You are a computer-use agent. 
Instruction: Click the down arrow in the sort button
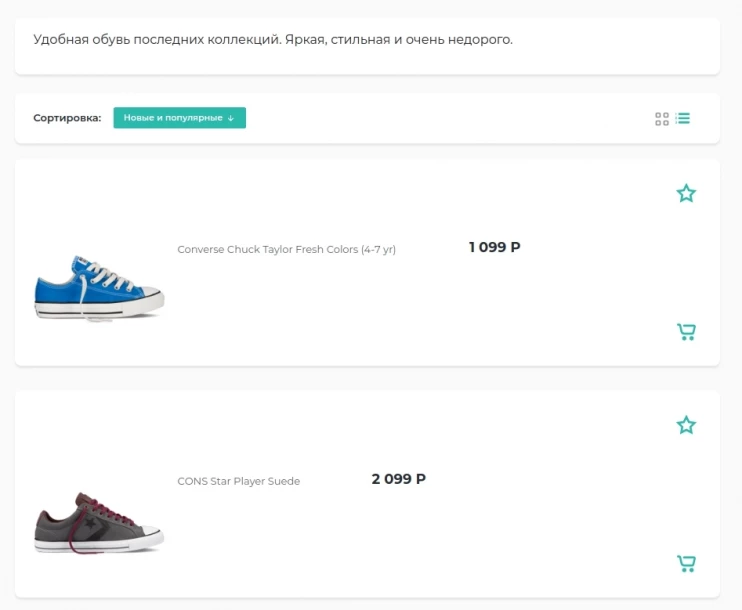point(231,118)
